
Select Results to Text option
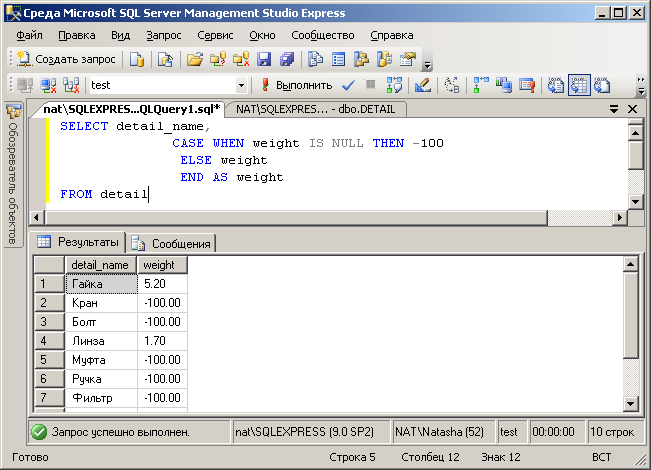pos(556,85)
